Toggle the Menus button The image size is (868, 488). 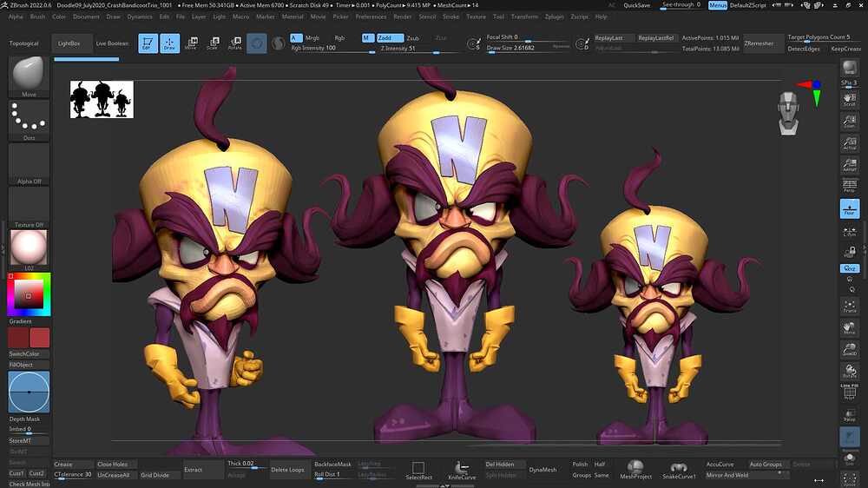pos(718,5)
